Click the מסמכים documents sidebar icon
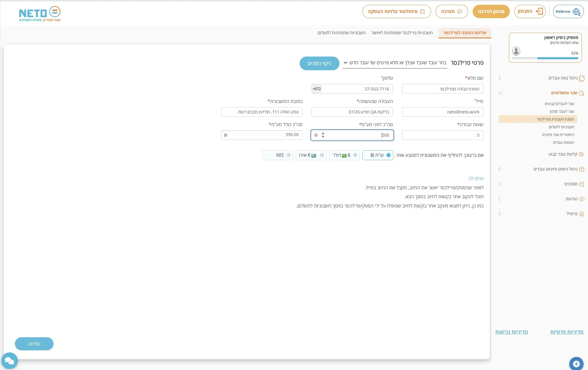The height and width of the screenshot is (370, 588). click(582, 184)
